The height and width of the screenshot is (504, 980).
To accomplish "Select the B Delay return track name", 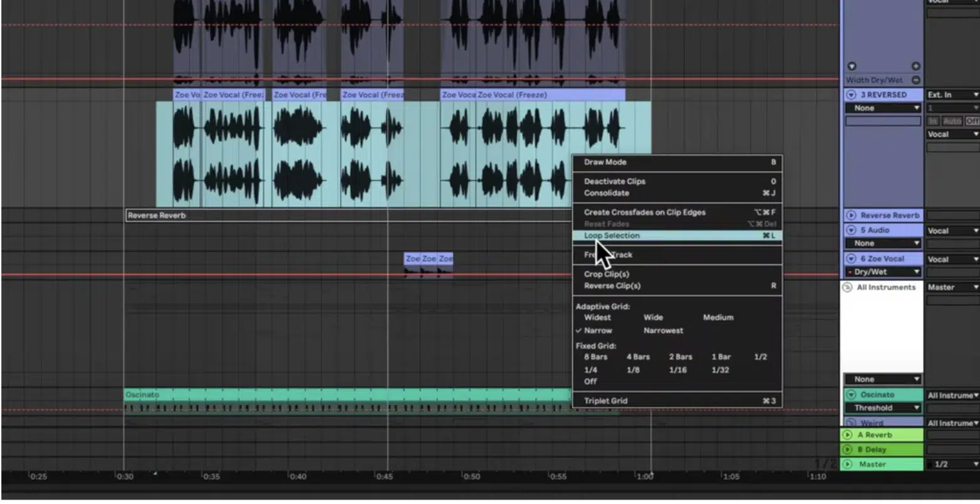I will [x=872, y=449].
